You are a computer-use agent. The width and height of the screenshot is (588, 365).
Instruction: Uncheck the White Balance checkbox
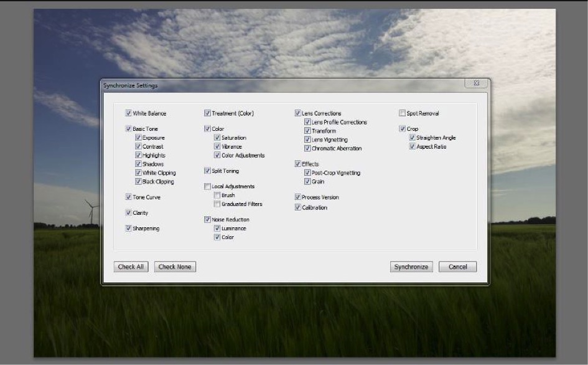[128, 113]
